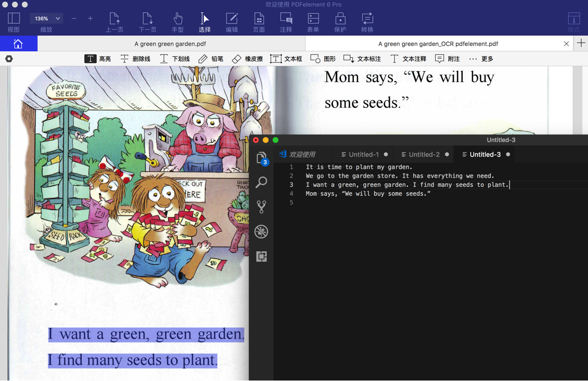Click editor line starting "I want a green, green garden."
The width and height of the screenshot is (588, 381).
coord(407,185)
